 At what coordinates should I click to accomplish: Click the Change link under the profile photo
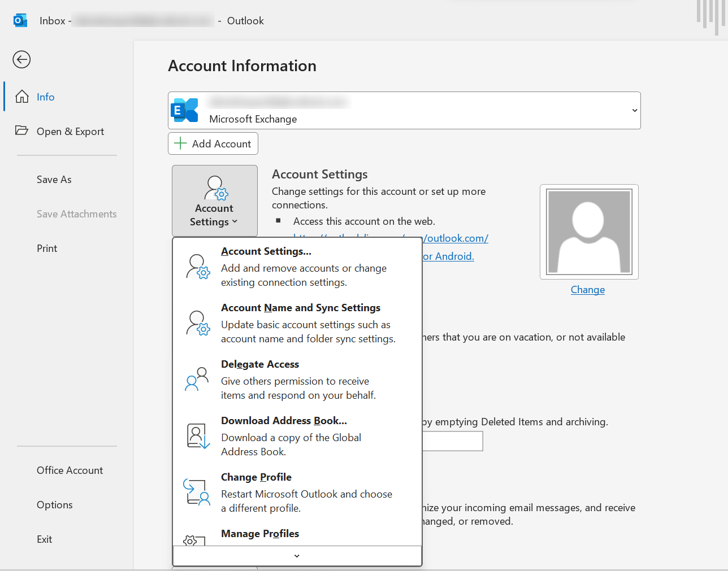(x=588, y=290)
